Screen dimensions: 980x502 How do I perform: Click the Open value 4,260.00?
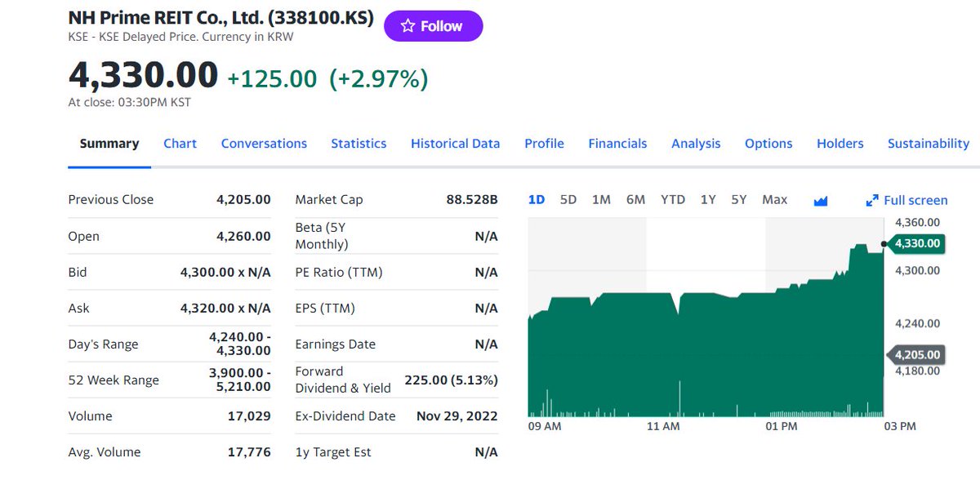point(243,237)
